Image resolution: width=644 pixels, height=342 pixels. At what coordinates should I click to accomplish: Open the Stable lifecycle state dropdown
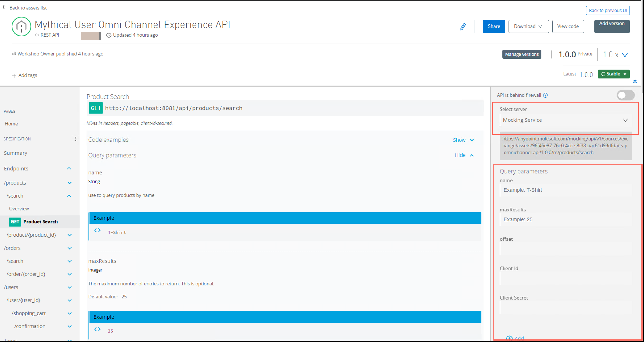614,74
